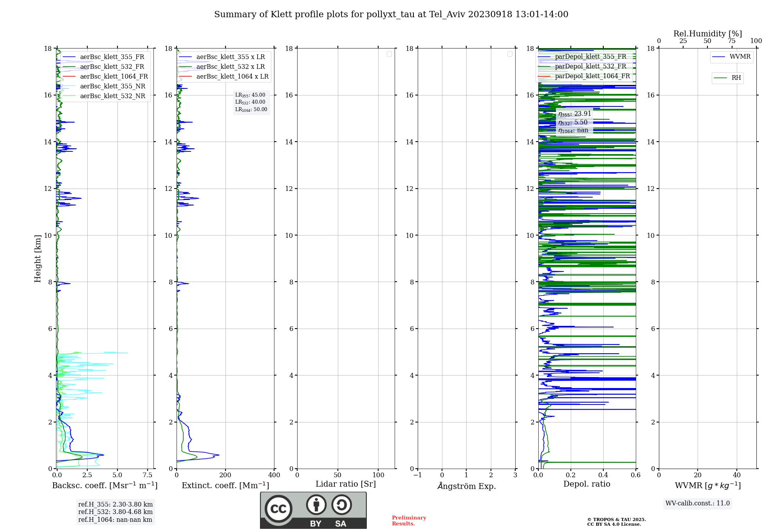The height and width of the screenshot is (532, 783).
Task: Click the Rel.Humidity [%] top axis label
Action: tap(708, 34)
